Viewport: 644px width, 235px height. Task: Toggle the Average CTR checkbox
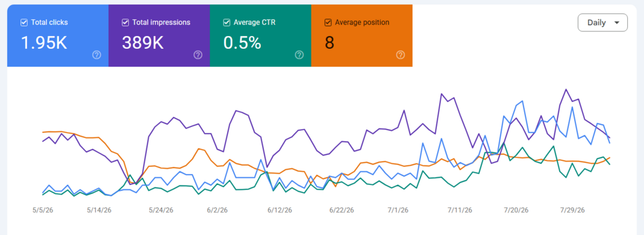point(226,22)
